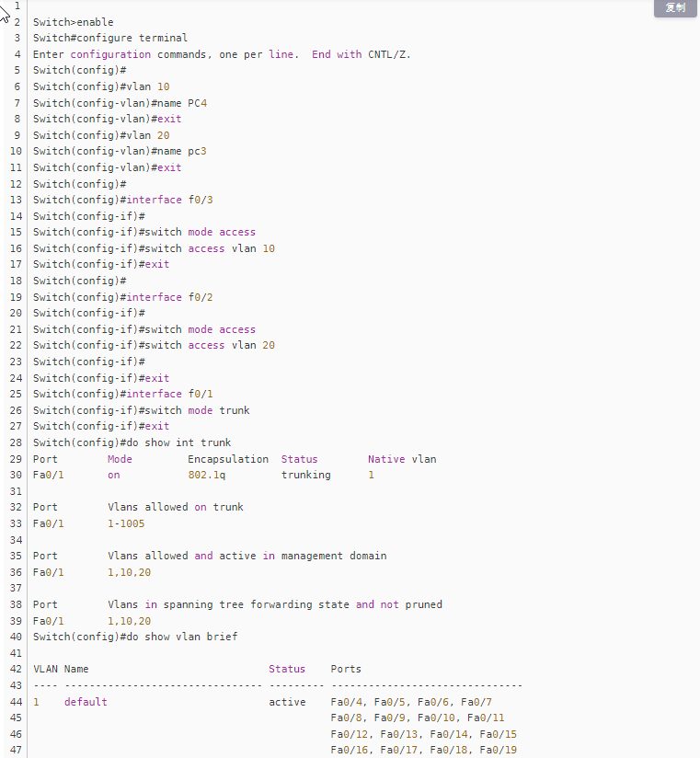
Task: Click the 'interface f0/1' command line
Action: (x=122, y=395)
